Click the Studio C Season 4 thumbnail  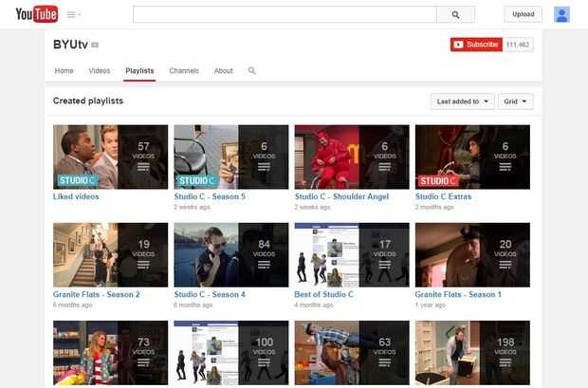coord(231,255)
